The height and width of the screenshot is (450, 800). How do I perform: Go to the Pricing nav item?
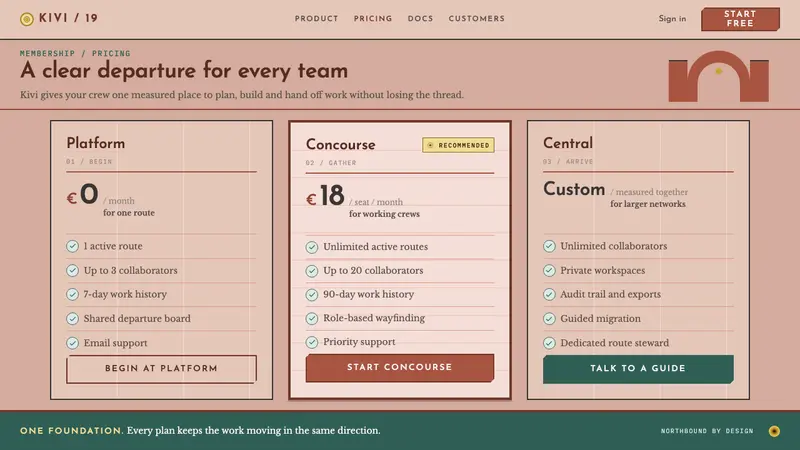[x=373, y=19]
